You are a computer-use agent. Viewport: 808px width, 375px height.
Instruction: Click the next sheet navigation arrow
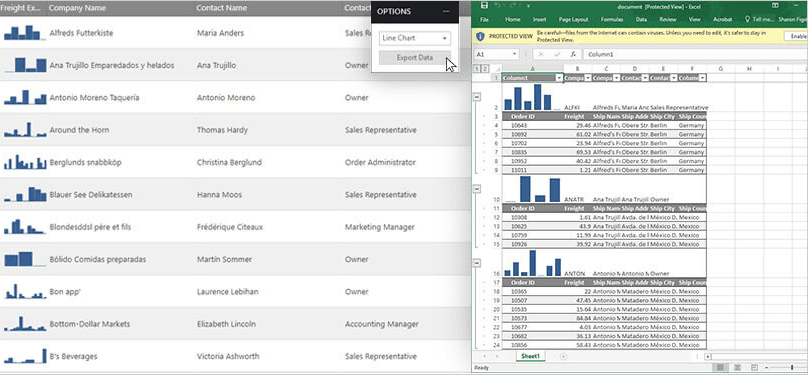(x=497, y=356)
